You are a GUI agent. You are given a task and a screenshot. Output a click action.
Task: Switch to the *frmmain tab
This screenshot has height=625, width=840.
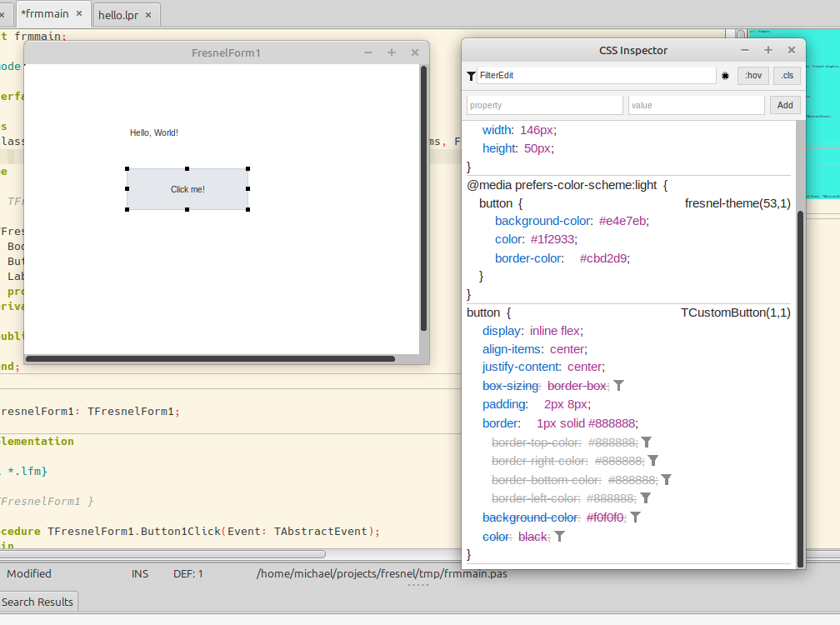(45, 14)
